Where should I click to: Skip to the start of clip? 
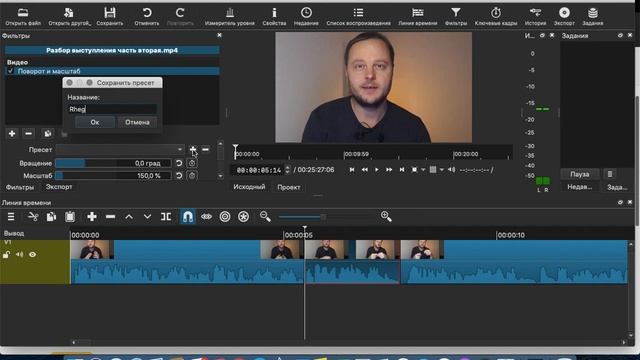pos(352,170)
